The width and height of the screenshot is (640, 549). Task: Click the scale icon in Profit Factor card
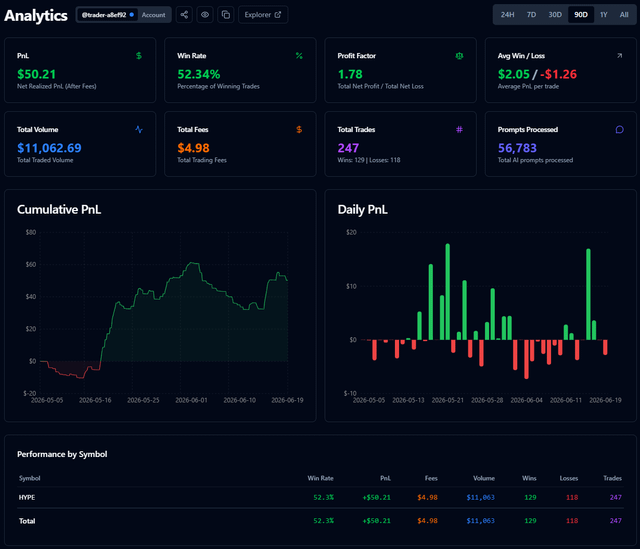[x=459, y=56]
